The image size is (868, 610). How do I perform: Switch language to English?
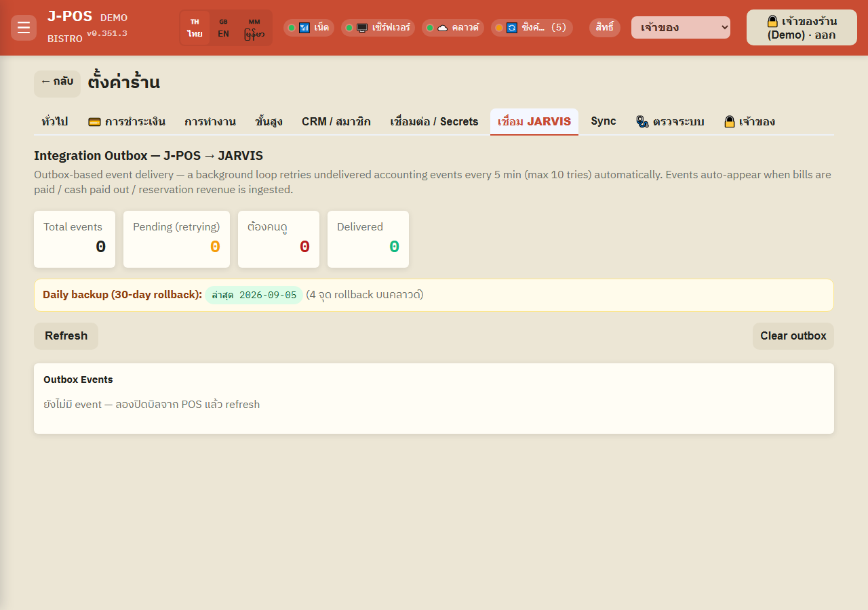[x=223, y=28]
